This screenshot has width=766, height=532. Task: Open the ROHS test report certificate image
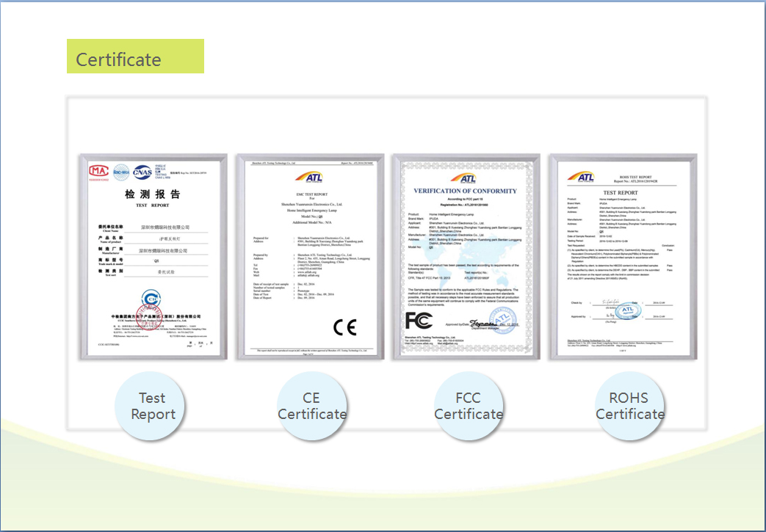pos(624,257)
